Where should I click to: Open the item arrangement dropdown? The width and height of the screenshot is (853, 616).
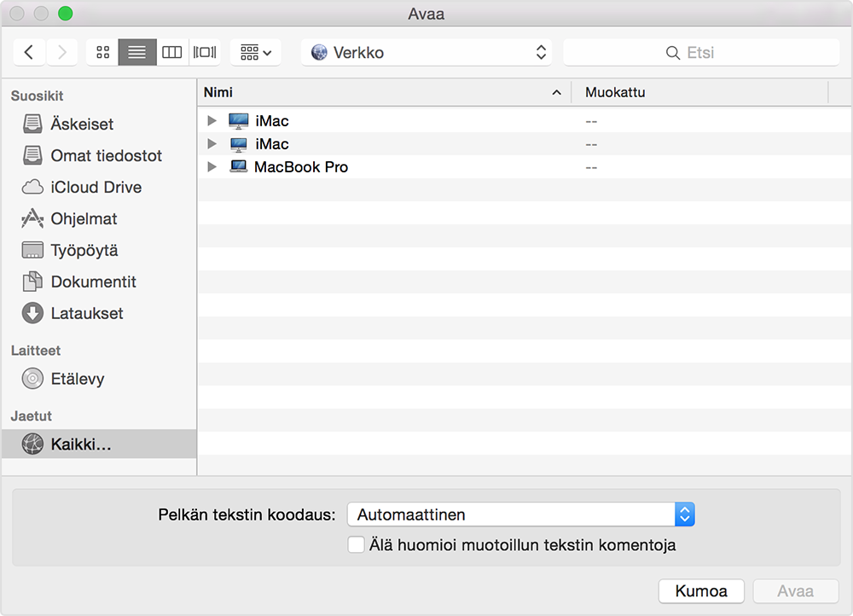click(x=256, y=52)
